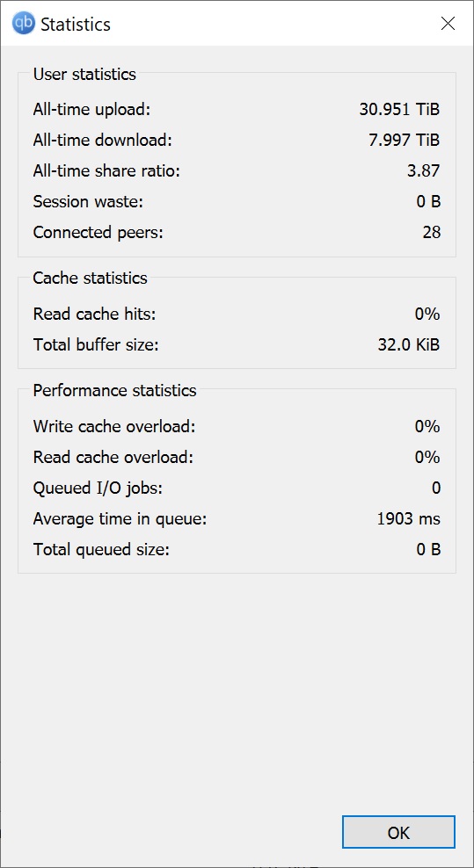Click the Performance statistics group title
474x868 pixels.
tap(114, 390)
